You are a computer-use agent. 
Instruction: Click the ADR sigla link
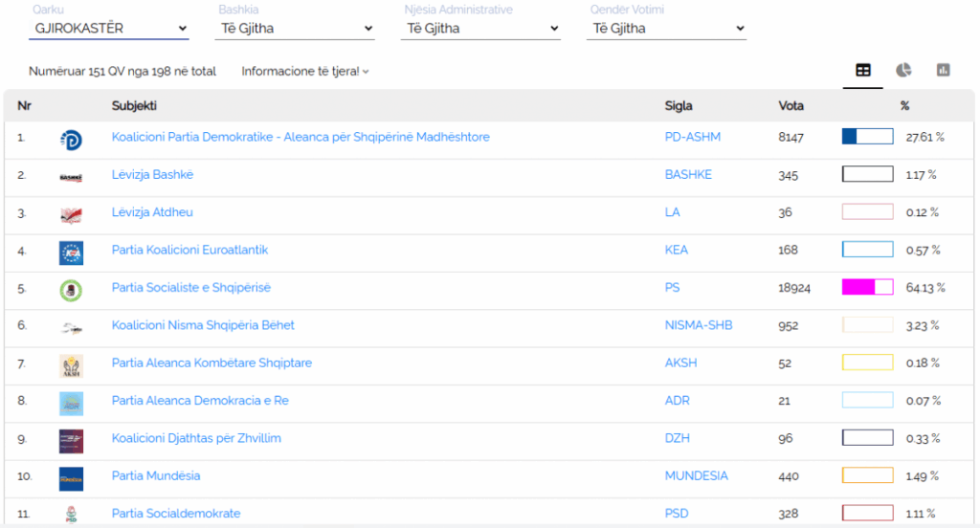click(x=677, y=401)
